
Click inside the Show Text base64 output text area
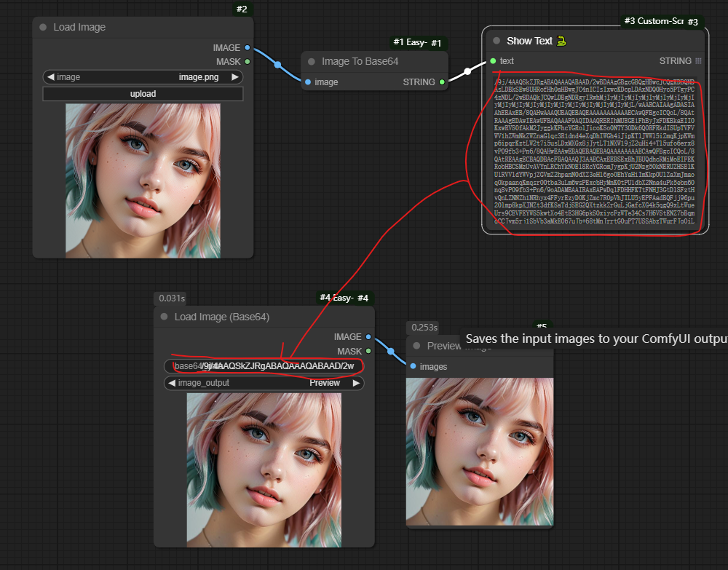coord(593,153)
